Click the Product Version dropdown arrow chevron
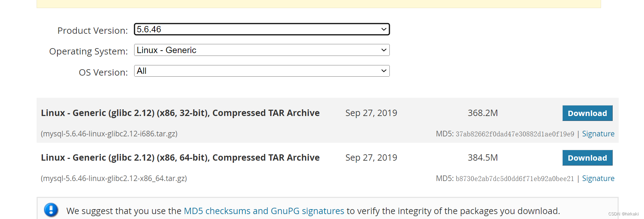 (384, 29)
